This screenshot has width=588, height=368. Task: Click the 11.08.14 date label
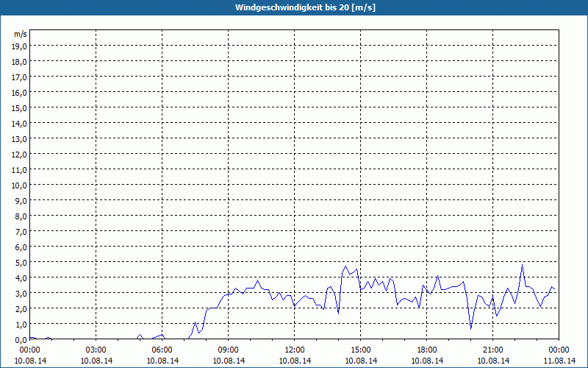559,361
